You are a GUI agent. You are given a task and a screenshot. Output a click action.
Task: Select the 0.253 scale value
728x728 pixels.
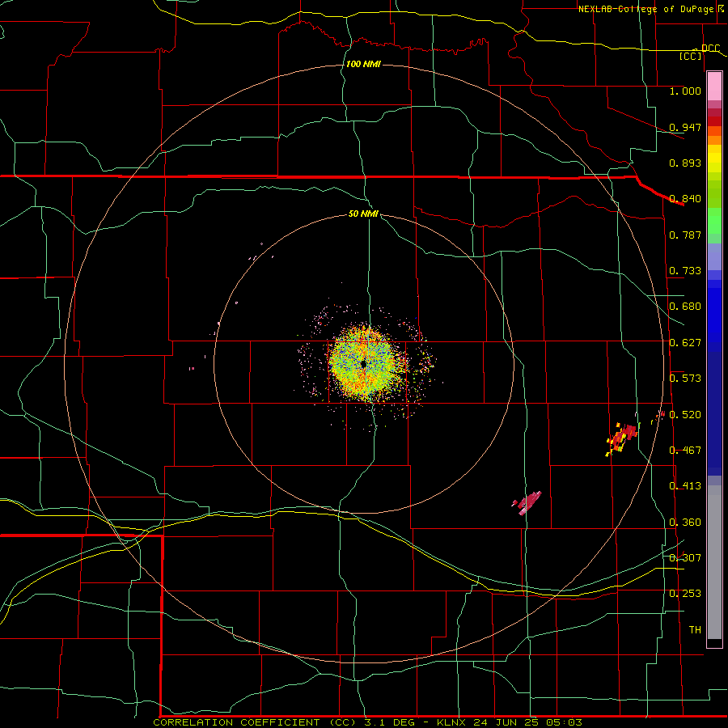[685, 594]
